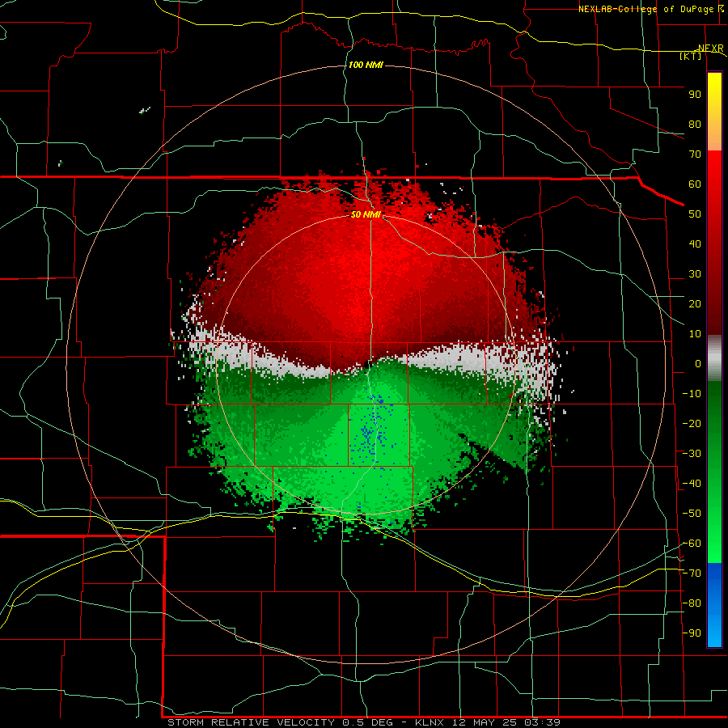Viewport: 728px width, 728px height.
Task: Click the 12 MAY 25 date text
Action: pyautogui.click(x=485, y=722)
